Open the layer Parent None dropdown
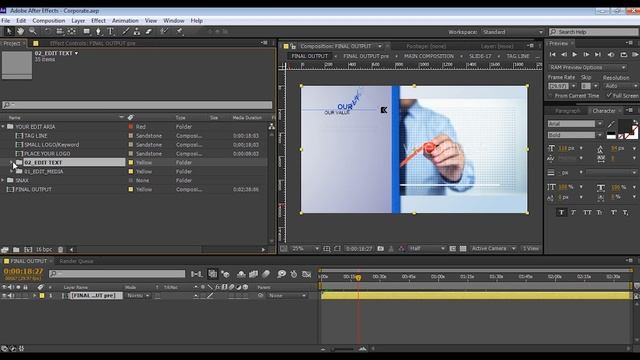This screenshot has height=360, width=640. tap(287, 296)
